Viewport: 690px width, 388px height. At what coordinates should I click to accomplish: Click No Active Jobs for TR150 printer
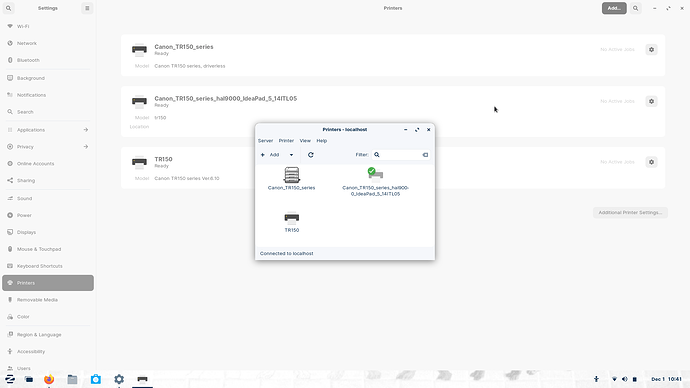[617, 162]
